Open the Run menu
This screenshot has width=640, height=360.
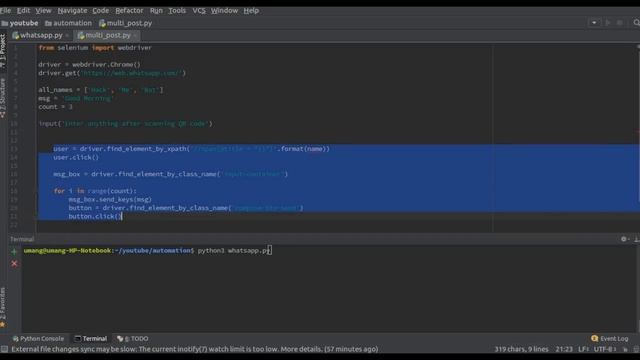click(x=156, y=11)
